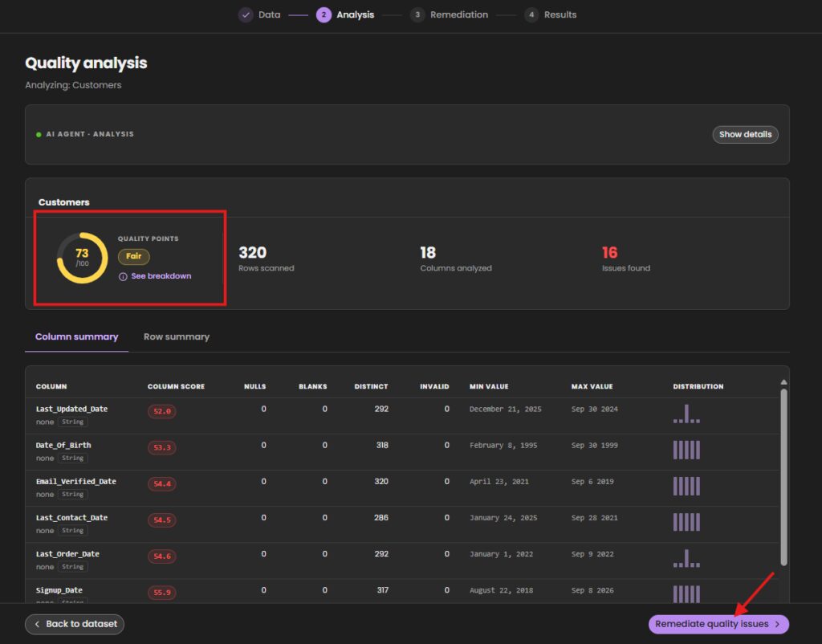Screen dimensions: 822x644
Task: Click the green AI agent status dot
Action: pyautogui.click(x=39, y=135)
